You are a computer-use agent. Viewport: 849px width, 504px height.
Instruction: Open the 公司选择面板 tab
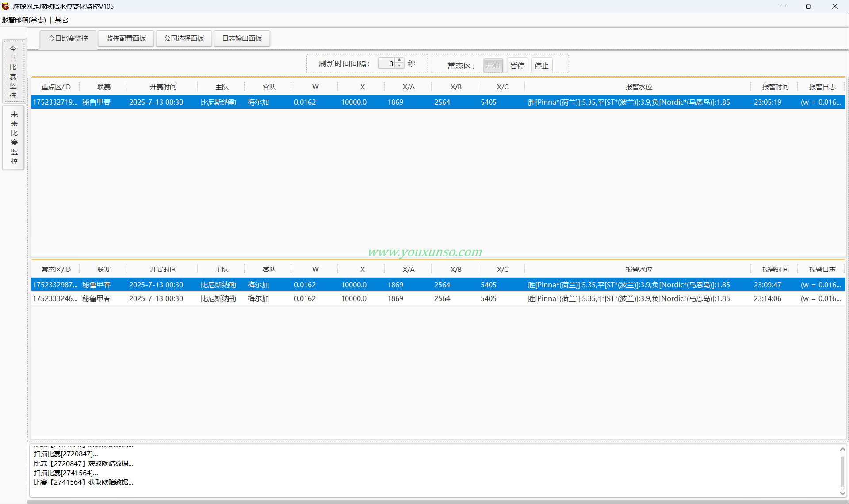pyautogui.click(x=184, y=38)
